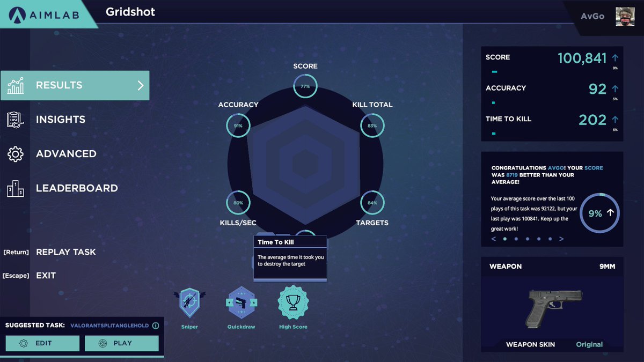The width and height of the screenshot is (644, 362).
Task: Open the Insights section
Action: click(x=60, y=120)
